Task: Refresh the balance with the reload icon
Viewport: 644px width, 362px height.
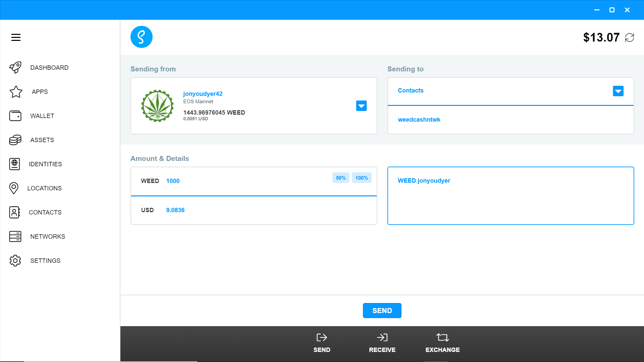Action: coord(630,38)
